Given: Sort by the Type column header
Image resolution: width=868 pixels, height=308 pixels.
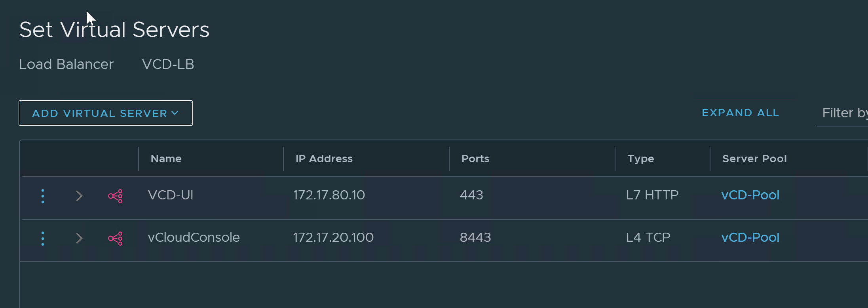Looking at the screenshot, I should (x=640, y=159).
